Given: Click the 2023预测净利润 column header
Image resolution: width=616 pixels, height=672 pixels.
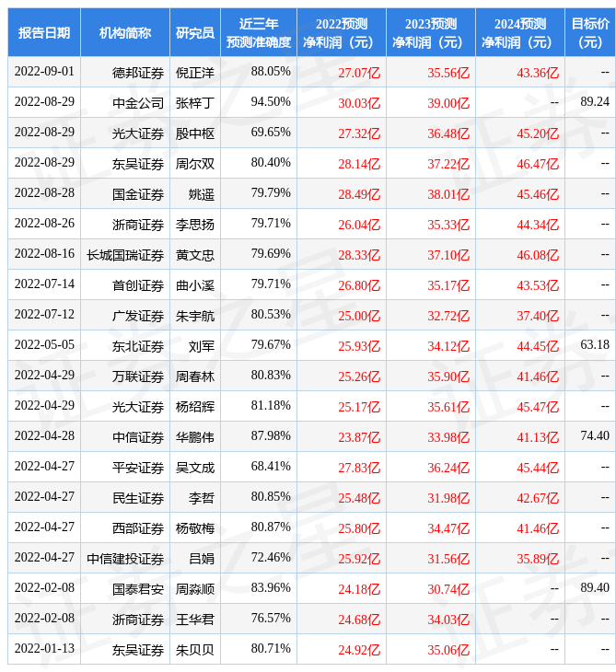Looking at the screenshot, I should (x=431, y=32).
